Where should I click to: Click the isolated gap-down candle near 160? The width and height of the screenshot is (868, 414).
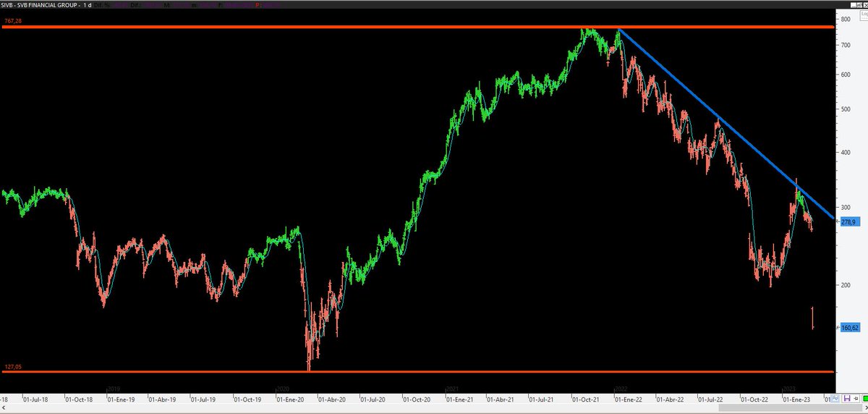pos(813,318)
